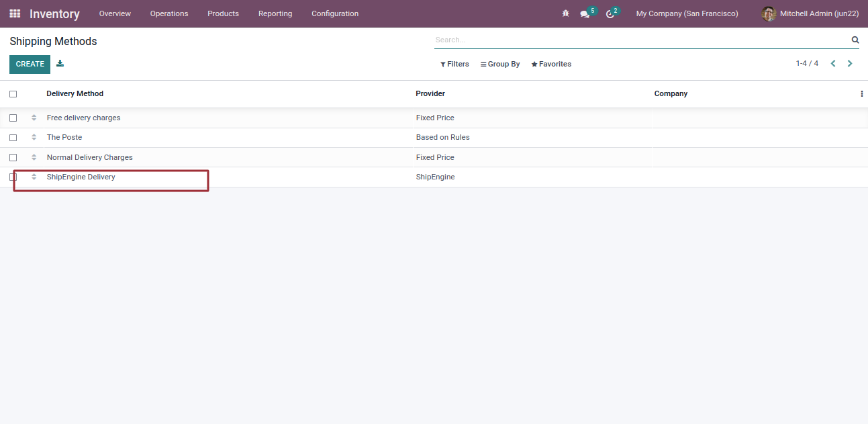
Task: Click the Inventory app title
Action: click(54, 14)
